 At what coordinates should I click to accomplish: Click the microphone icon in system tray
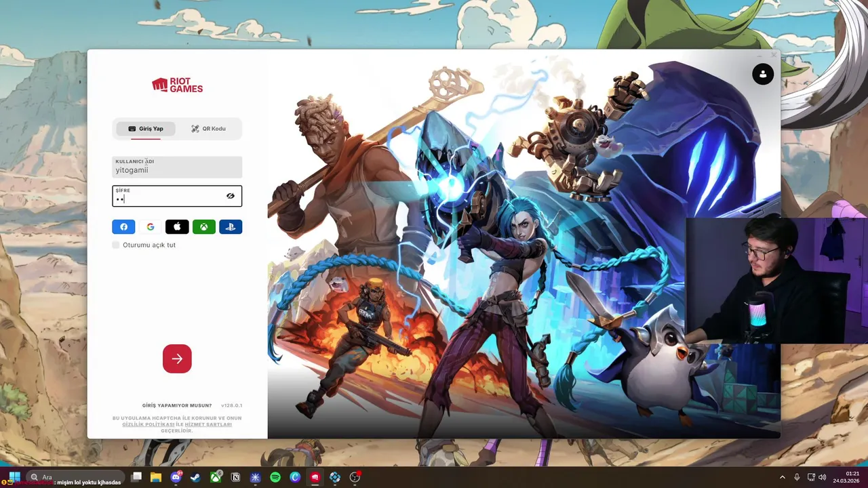[x=797, y=477]
